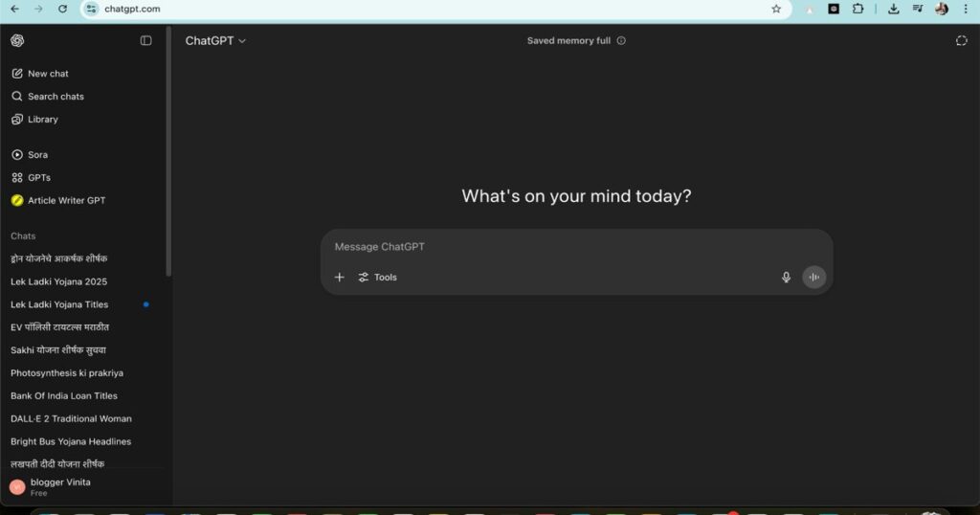Open chat 'Sakhi योजना शीर्षक सुचवा'
The height and width of the screenshot is (515, 980).
point(58,350)
